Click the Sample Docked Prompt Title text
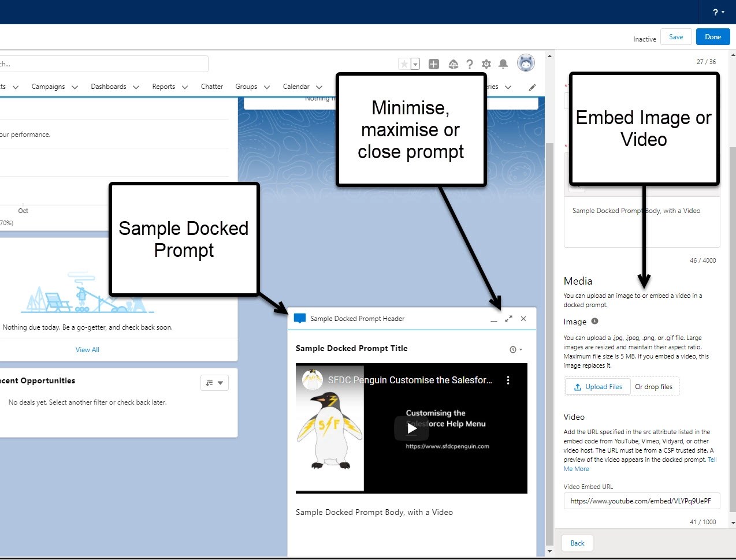 [x=352, y=348]
